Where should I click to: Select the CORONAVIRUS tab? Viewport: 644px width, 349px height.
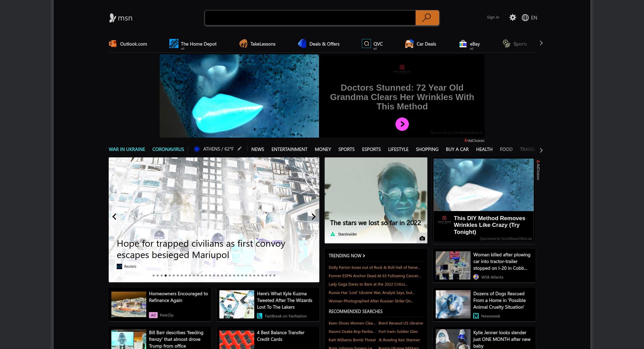click(x=168, y=149)
